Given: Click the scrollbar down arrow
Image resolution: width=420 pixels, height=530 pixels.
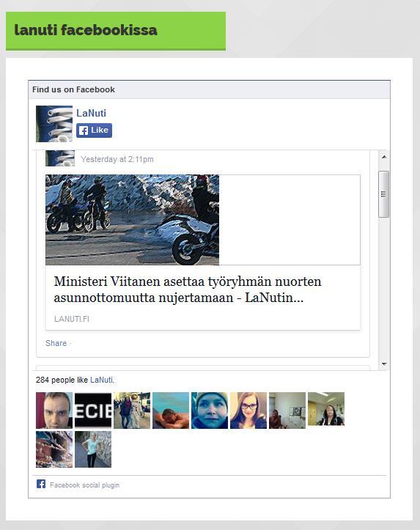Looking at the screenshot, I should (384, 364).
